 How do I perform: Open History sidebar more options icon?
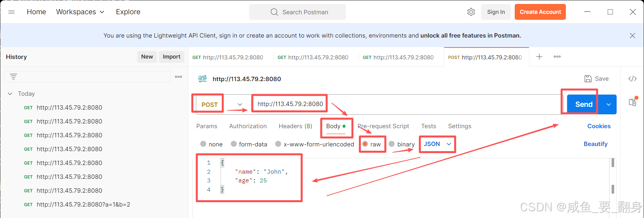click(x=178, y=77)
